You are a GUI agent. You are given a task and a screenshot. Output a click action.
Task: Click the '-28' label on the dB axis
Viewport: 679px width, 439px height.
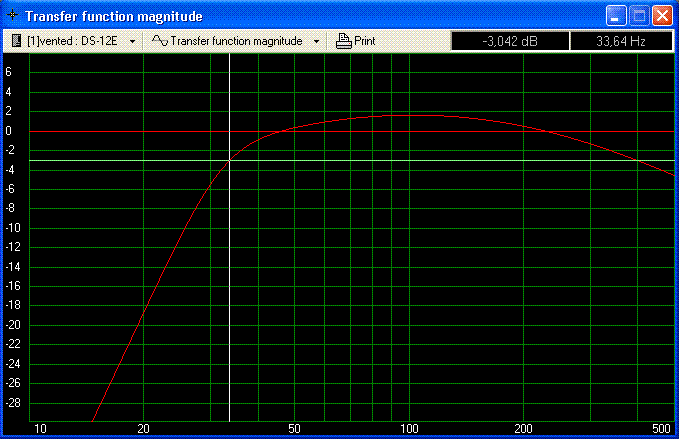(14, 402)
